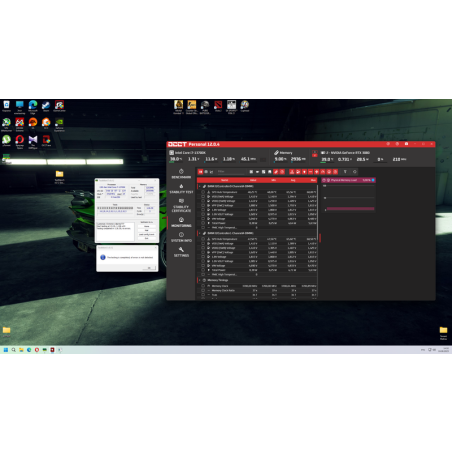Open OCCT Settings with the wrench icon
Viewport: 452px width, 452px height.
tap(181, 252)
